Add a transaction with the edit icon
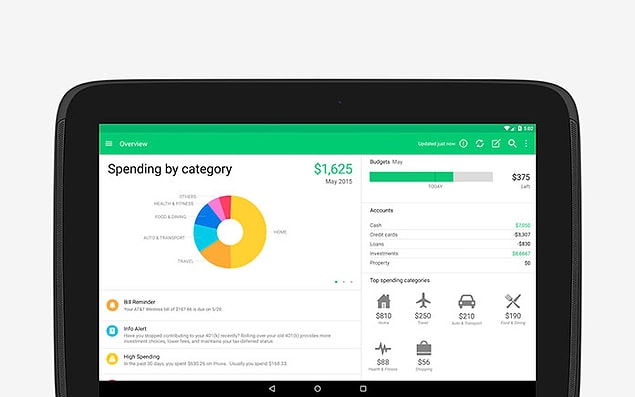The image size is (635, 397). pyautogui.click(x=496, y=143)
